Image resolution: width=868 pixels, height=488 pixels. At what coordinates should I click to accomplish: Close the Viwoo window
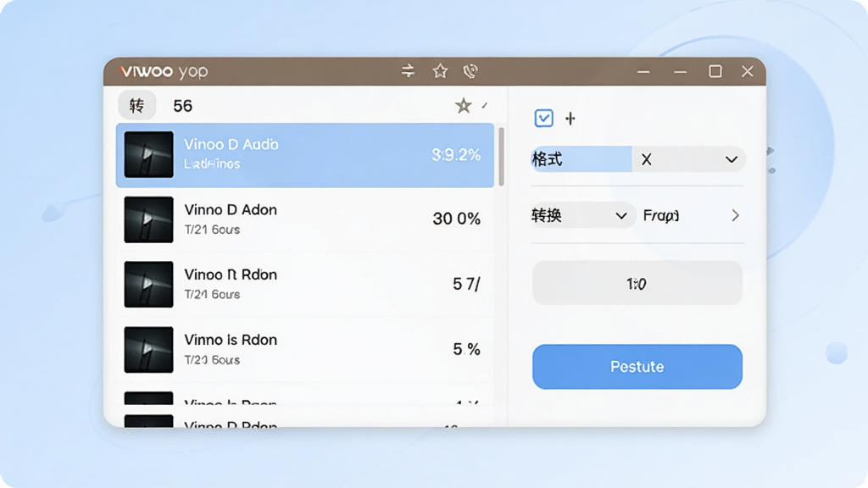click(x=748, y=71)
